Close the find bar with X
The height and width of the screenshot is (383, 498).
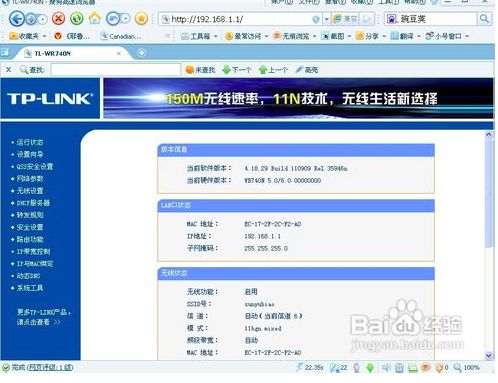point(9,70)
